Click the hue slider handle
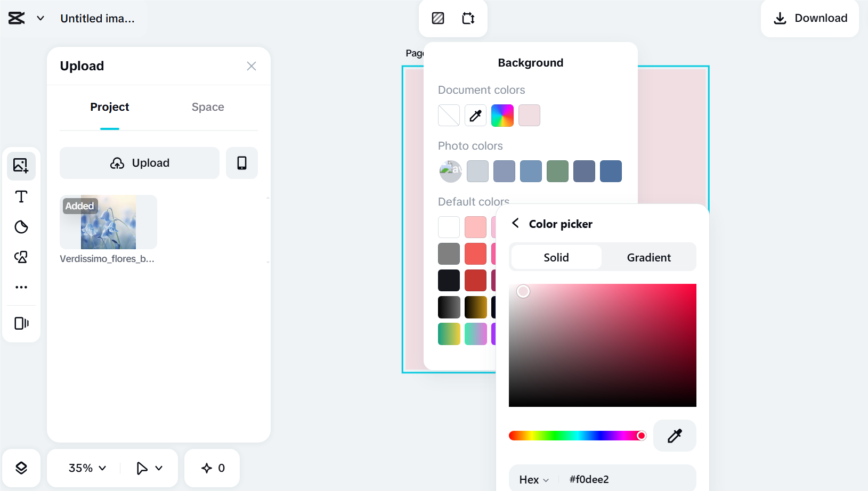This screenshot has height=491, width=868. [642, 436]
